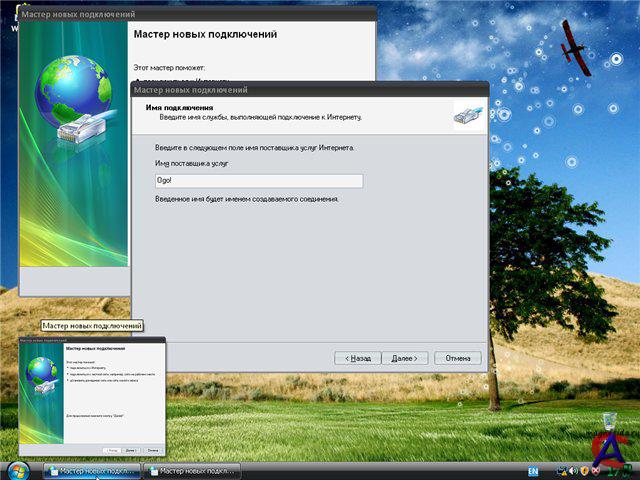This screenshot has height=480, width=640.
Task: Click the 'Мастер новых подключений' tooltip label
Action: [x=92, y=326]
